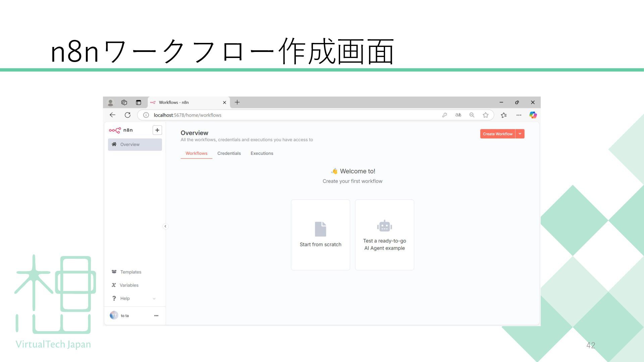Switch to the Executions tab
Screen dimensions: 644x362
(x=262, y=153)
